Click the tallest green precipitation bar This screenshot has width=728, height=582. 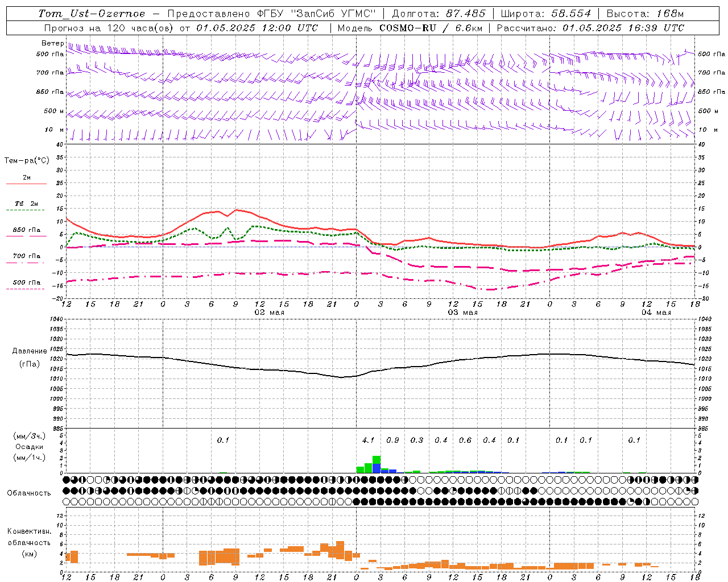pyautogui.click(x=377, y=460)
